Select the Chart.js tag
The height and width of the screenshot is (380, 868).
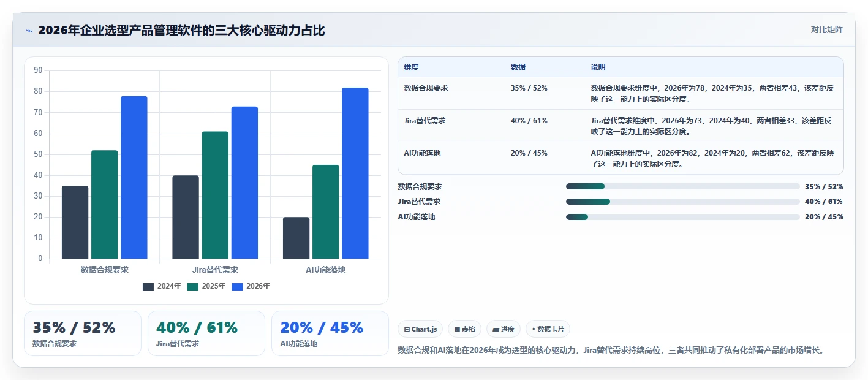point(421,329)
